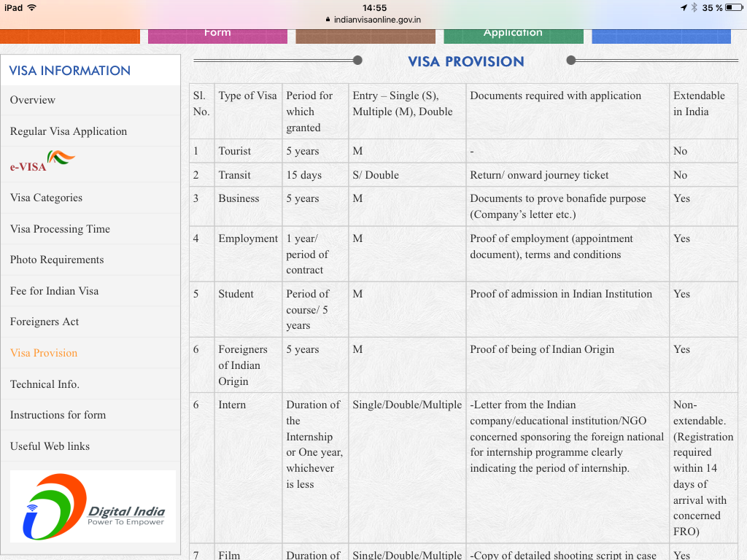View Visa Processing Time page
The height and width of the screenshot is (560, 747).
coord(60,229)
